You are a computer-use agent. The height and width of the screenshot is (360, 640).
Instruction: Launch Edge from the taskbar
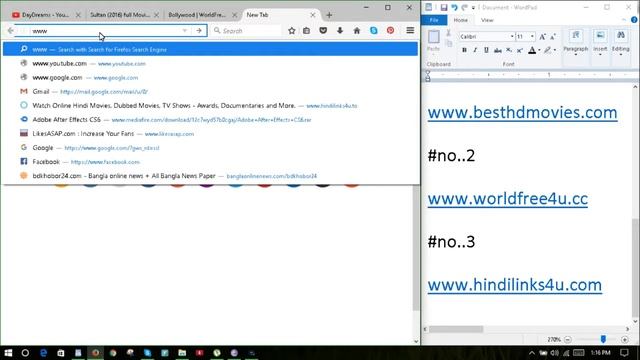click(x=43, y=353)
